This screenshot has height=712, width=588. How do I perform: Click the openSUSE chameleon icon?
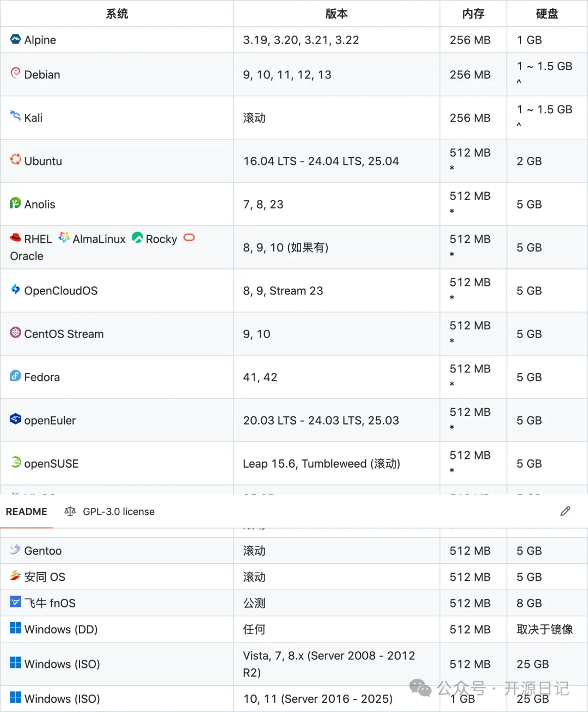[15, 462]
